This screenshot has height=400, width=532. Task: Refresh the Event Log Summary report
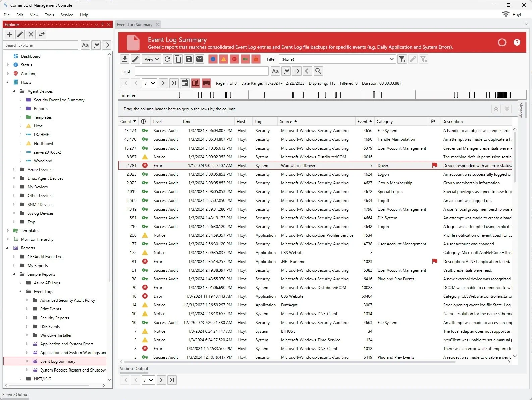click(167, 59)
